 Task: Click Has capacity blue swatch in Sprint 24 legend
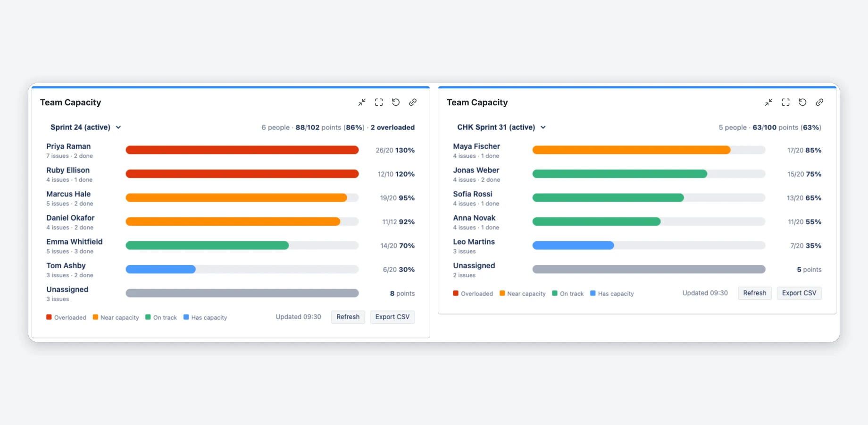(x=186, y=317)
